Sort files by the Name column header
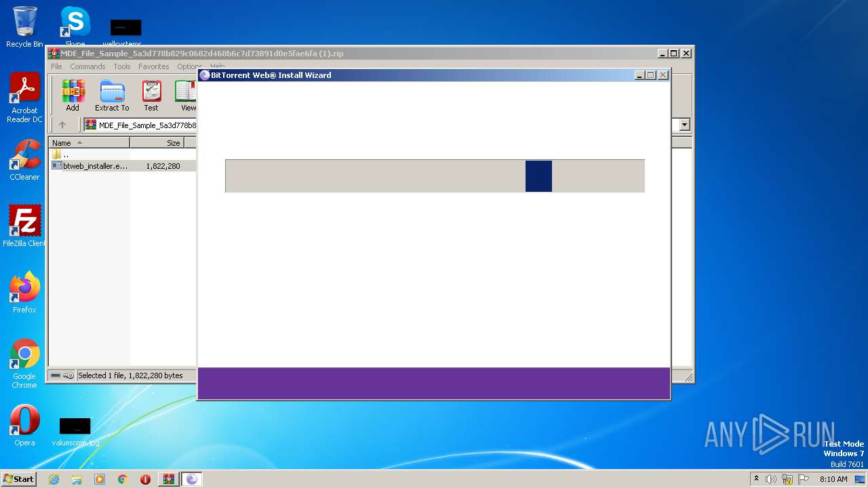868x488 pixels. [x=90, y=143]
